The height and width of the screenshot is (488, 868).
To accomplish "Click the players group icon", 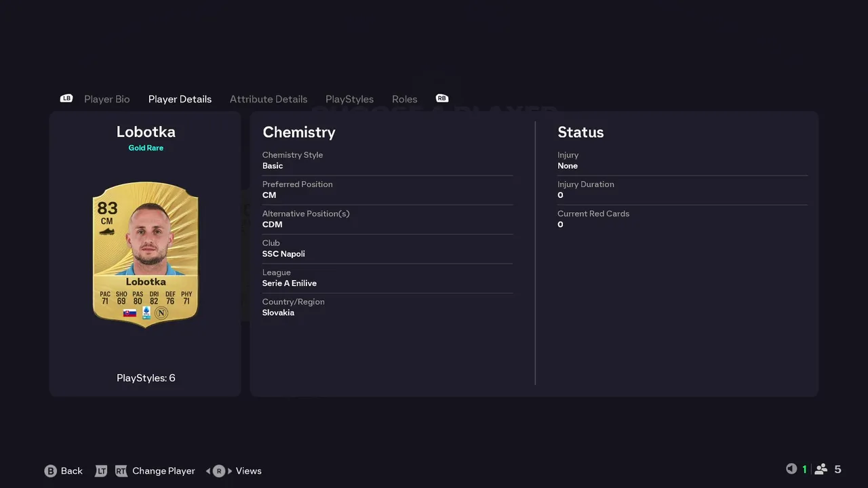I will (x=821, y=469).
